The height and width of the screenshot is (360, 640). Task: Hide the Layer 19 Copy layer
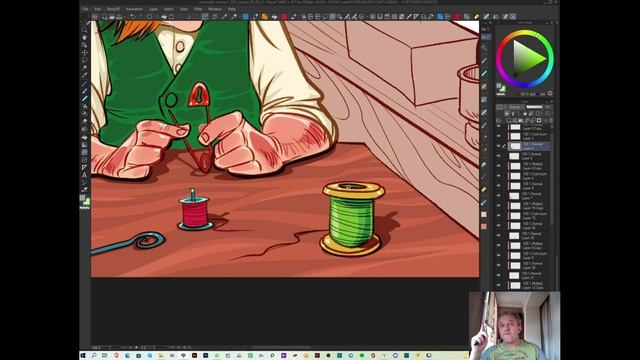[x=499, y=206]
